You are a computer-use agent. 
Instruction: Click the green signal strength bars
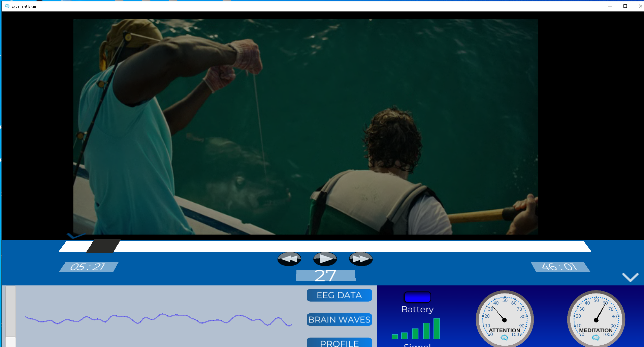coord(416,329)
